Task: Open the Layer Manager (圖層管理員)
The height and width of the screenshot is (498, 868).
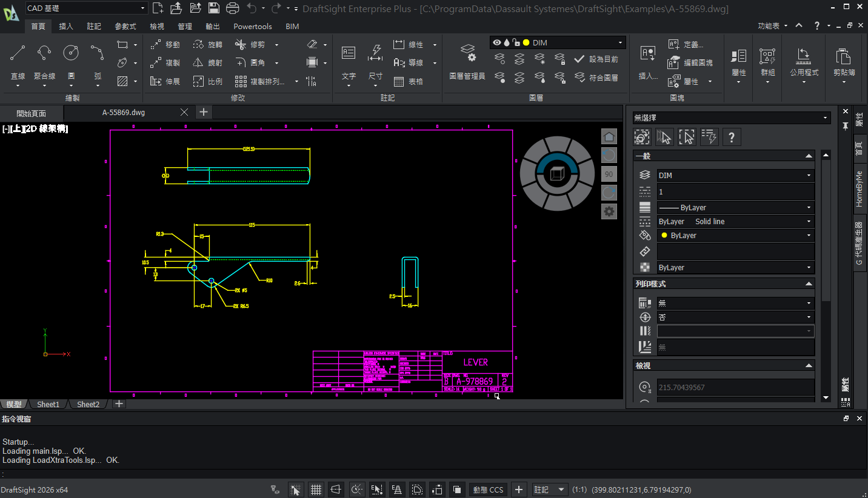Action: tap(467, 55)
